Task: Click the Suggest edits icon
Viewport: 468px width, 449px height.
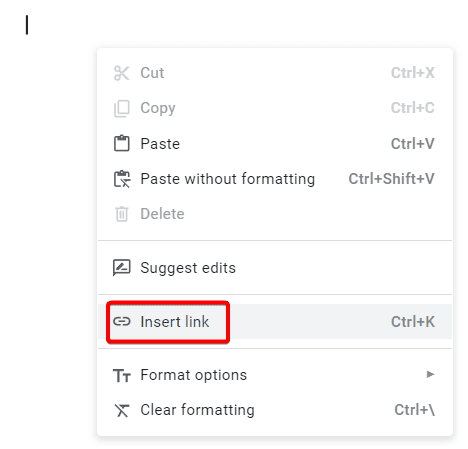Action: point(121,268)
